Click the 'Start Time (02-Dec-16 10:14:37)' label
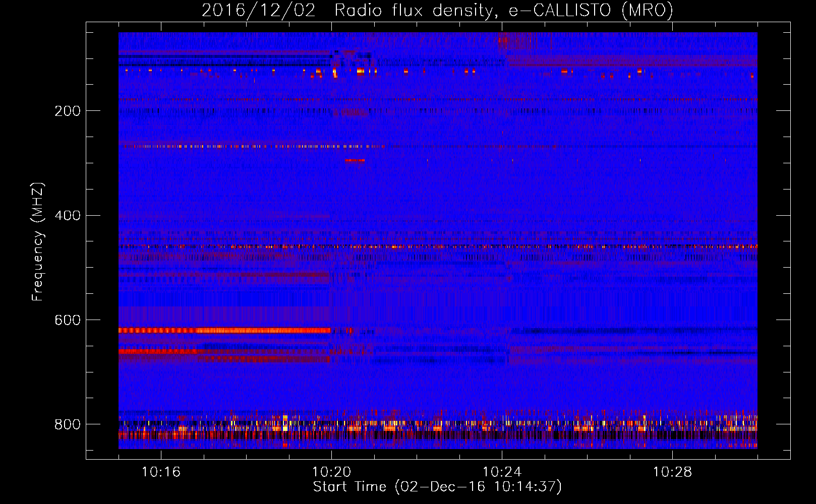The height and width of the screenshot is (504, 816). pyautogui.click(x=437, y=487)
